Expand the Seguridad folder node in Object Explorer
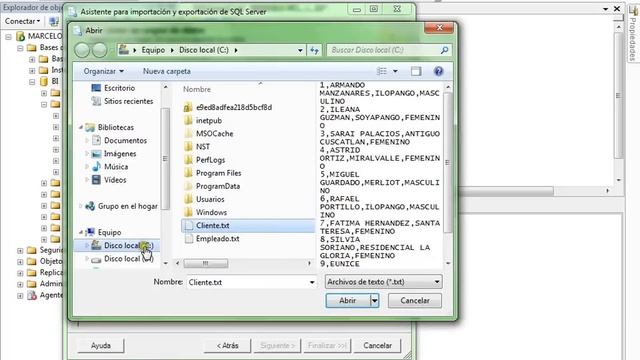The height and width of the screenshot is (360, 640). (x=20, y=251)
